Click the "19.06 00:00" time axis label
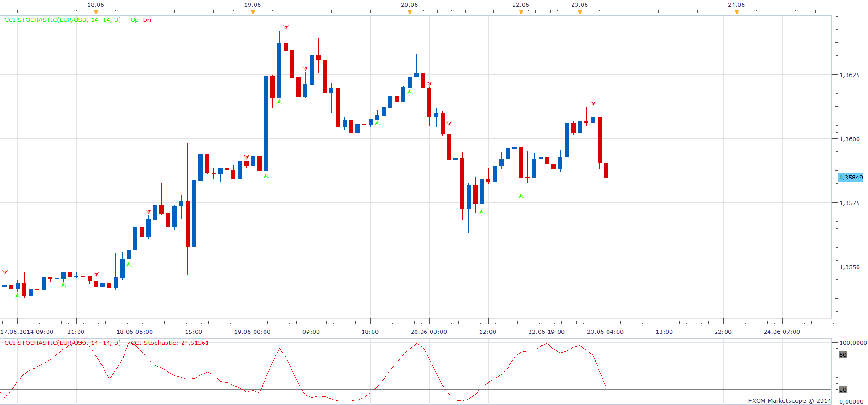Image resolution: width=868 pixels, height=405 pixels. 252,332
